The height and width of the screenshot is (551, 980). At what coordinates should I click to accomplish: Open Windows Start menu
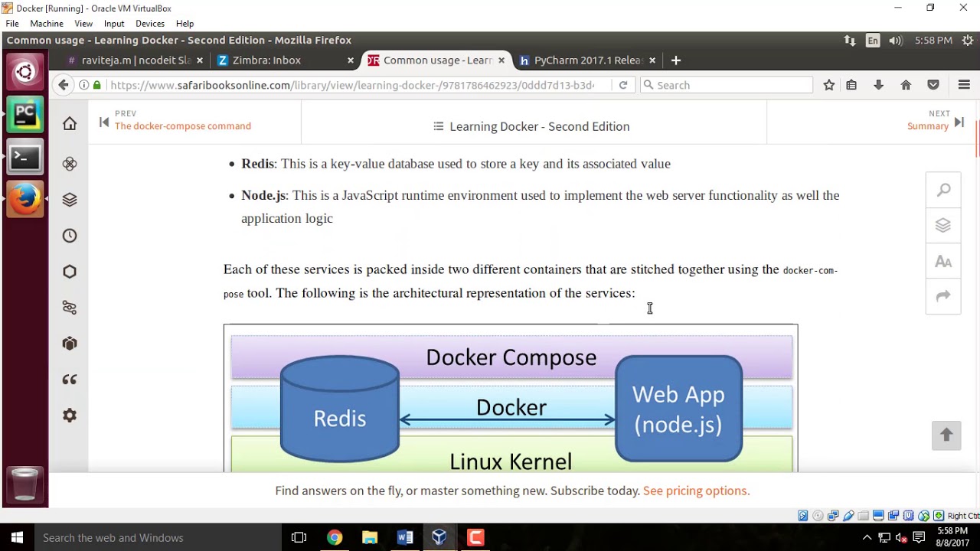(x=17, y=537)
